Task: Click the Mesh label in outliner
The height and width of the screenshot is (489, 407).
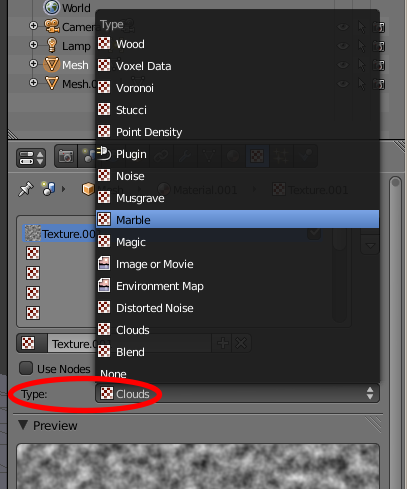Action: 75,65
